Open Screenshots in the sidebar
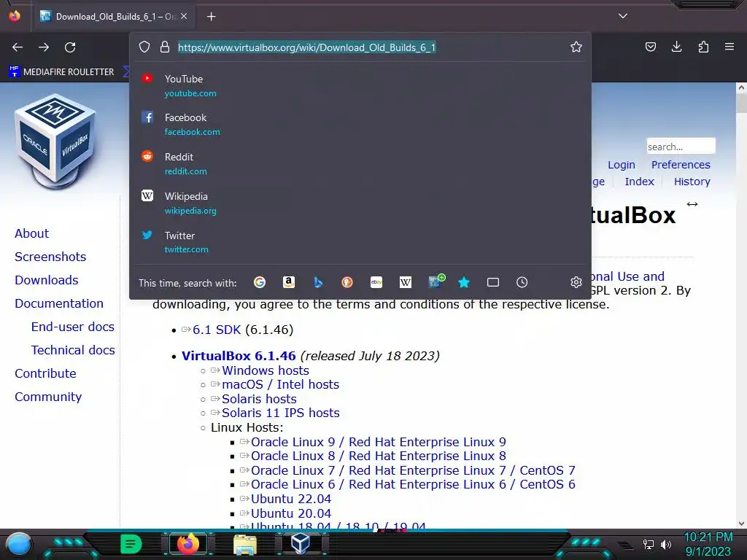Viewport: 747px width, 560px height. tap(50, 257)
